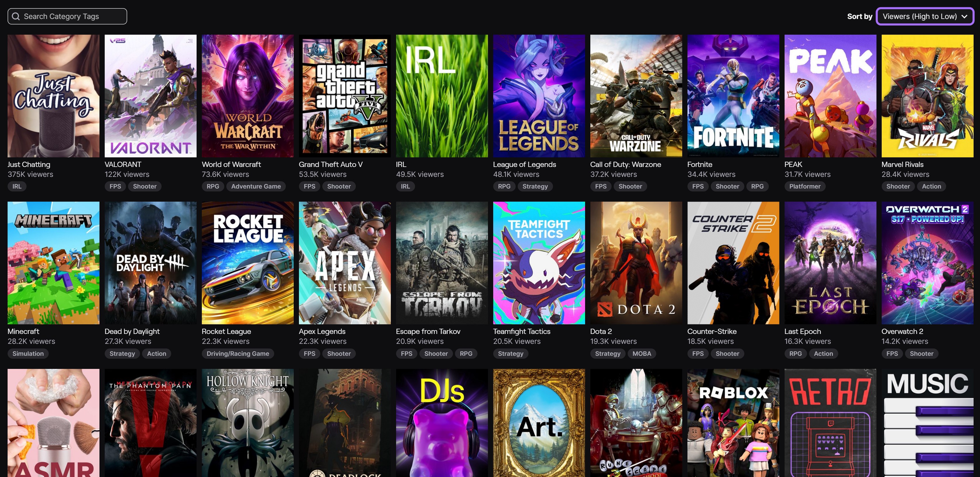Open the League of Legends title link
Image resolution: width=980 pixels, height=477 pixels.
point(524,164)
